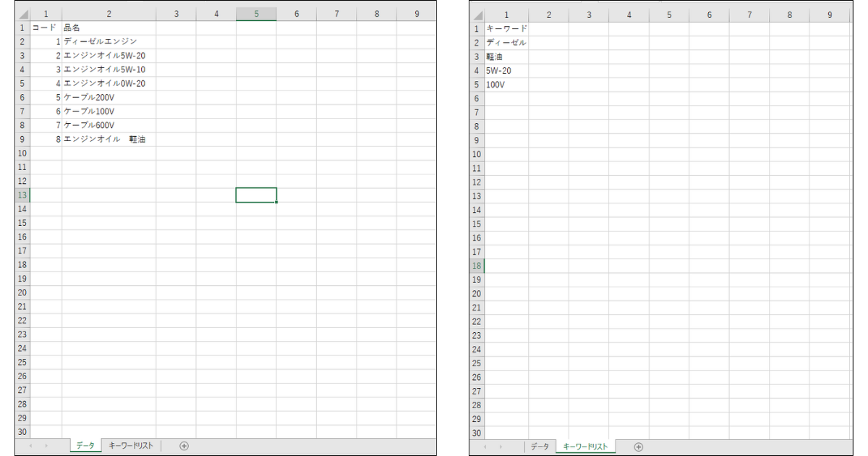Switch to データ tab in right workbook
Screen dimensions: 868x456
(540, 447)
